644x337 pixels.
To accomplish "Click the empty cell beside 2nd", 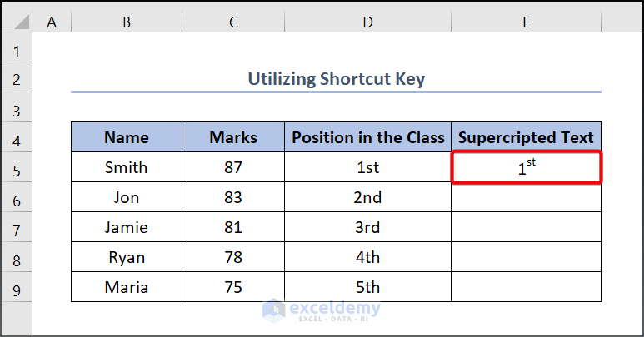I will click(526, 197).
